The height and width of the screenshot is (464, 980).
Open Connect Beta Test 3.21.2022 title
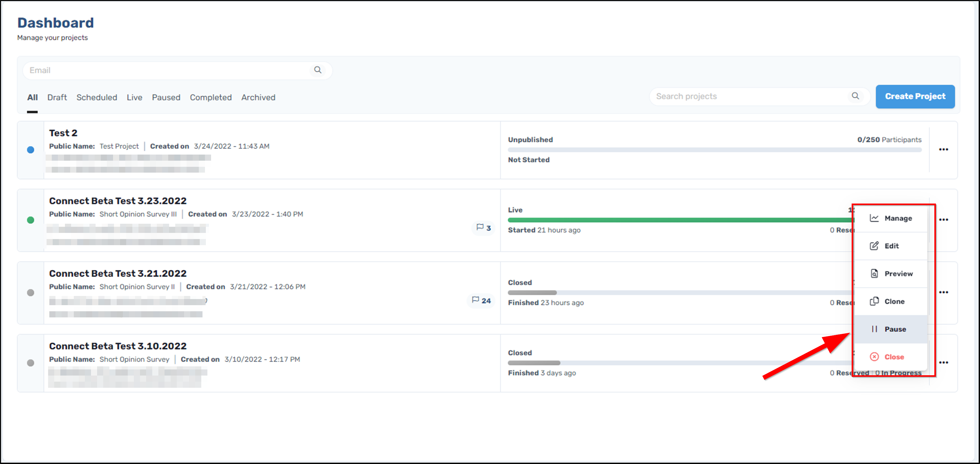118,273
